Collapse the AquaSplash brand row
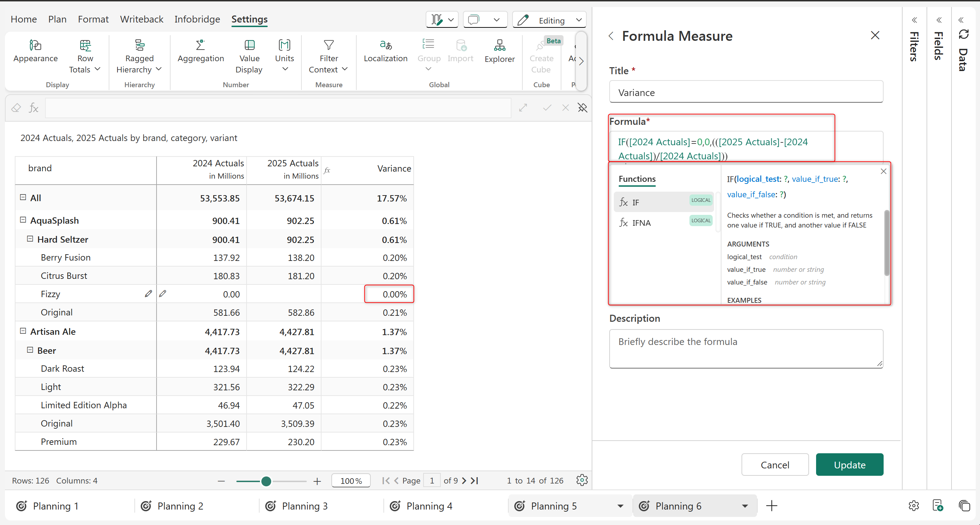980x525 pixels. [x=23, y=220]
